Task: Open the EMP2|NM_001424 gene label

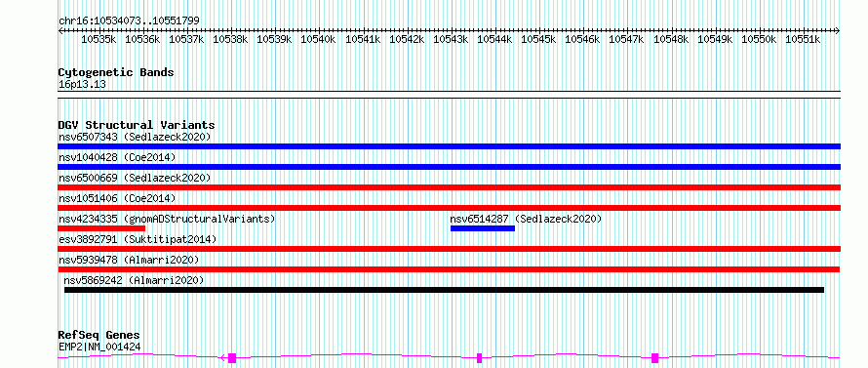Action: click(x=99, y=348)
